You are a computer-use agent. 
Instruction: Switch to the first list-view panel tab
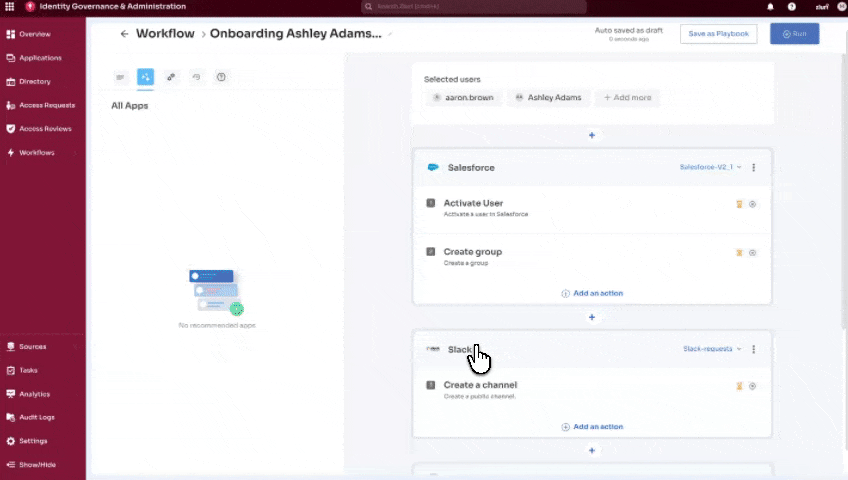(120, 77)
